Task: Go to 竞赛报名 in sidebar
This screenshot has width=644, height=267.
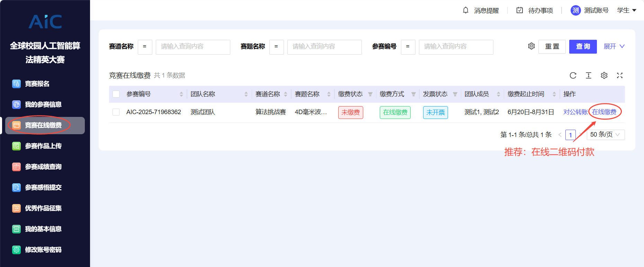Action: coord(37,84)
